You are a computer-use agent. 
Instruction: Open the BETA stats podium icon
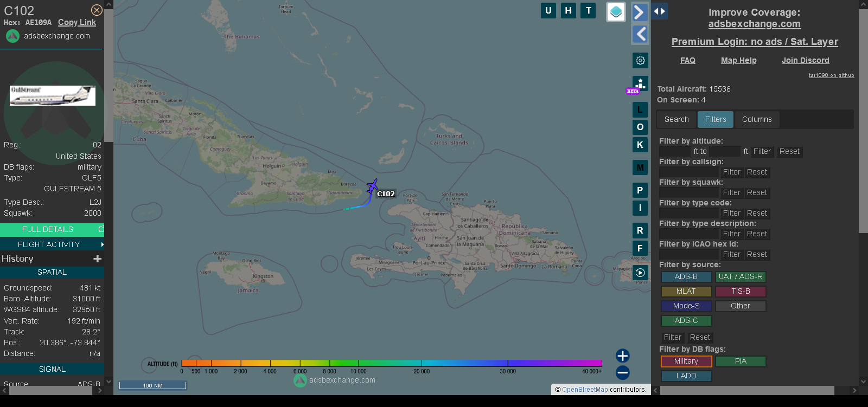coord(640,84)
